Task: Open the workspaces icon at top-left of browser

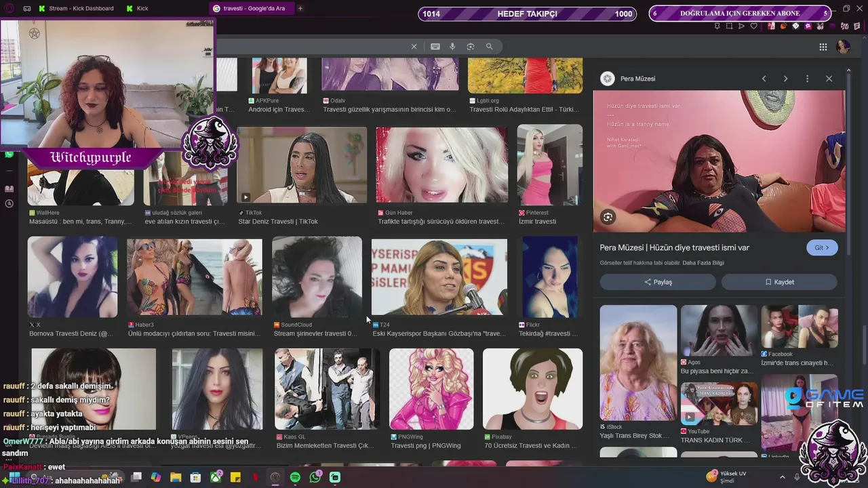Action: pyautogui.click(x=27, y=9)
